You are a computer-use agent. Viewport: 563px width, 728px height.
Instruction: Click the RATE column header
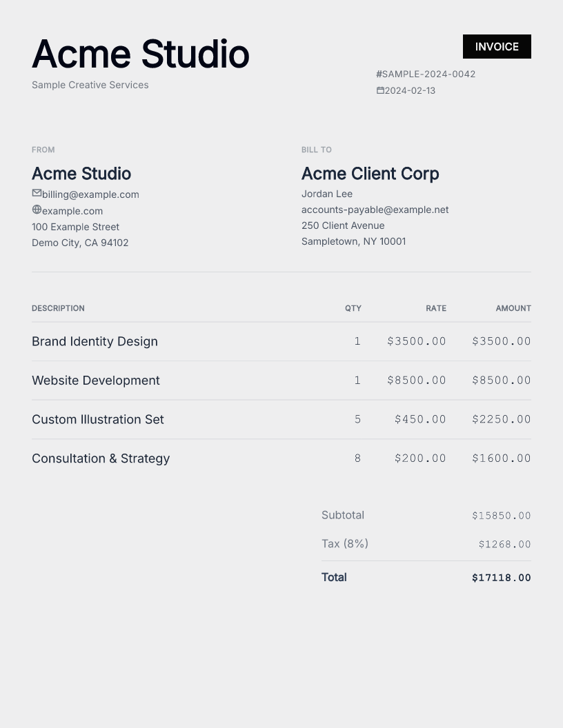click(436, 308)
